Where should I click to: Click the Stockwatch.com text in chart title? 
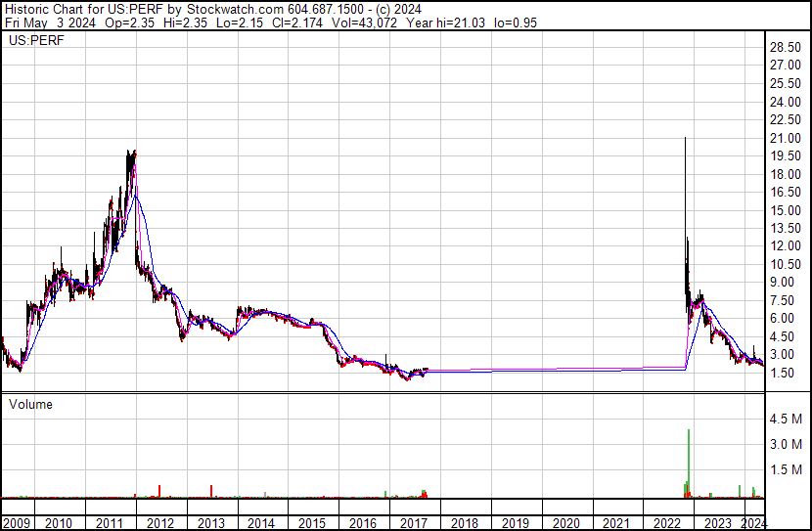(235, 10)
